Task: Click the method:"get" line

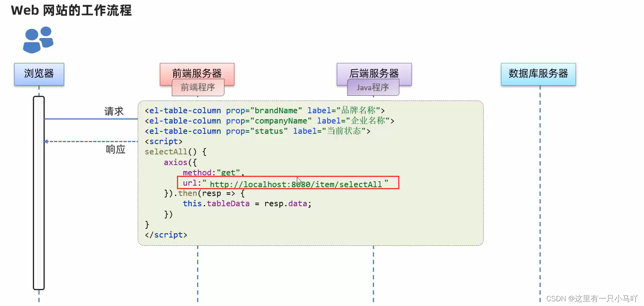Action: click(x=213, y=173)
